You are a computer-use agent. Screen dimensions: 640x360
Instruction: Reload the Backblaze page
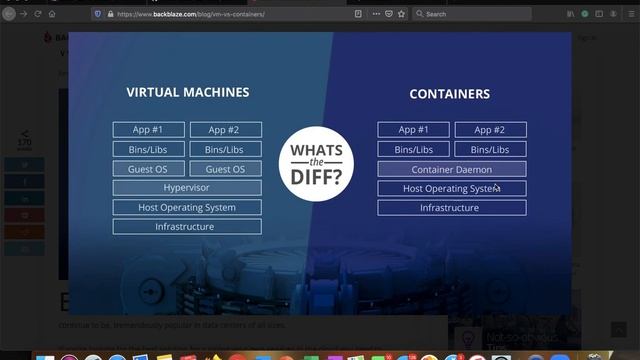38,14
